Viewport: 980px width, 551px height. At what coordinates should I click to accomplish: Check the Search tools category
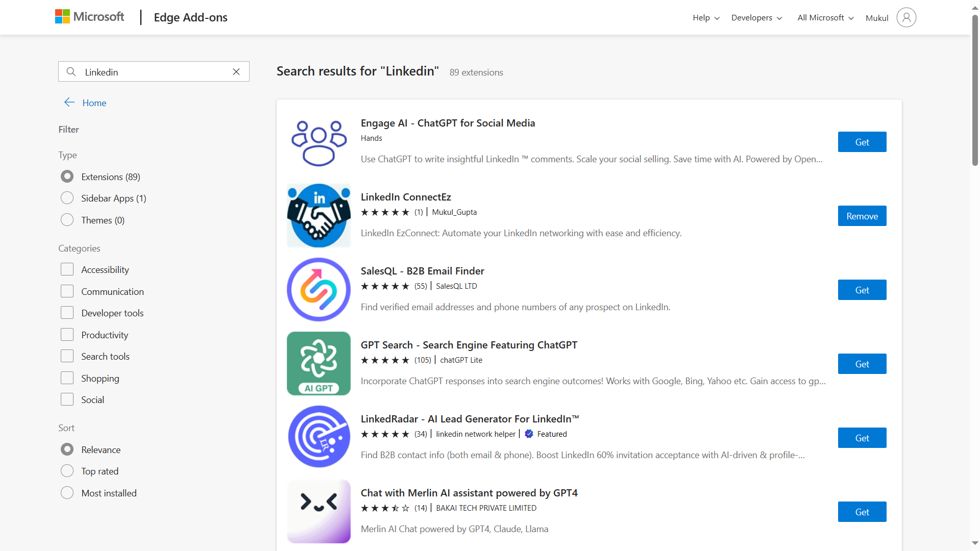click(x=67, y=356)
